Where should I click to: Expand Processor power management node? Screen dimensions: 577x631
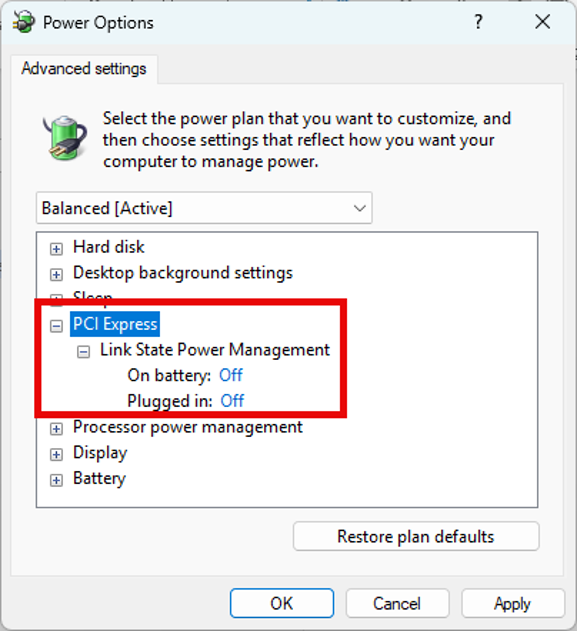tap(56, 429)
